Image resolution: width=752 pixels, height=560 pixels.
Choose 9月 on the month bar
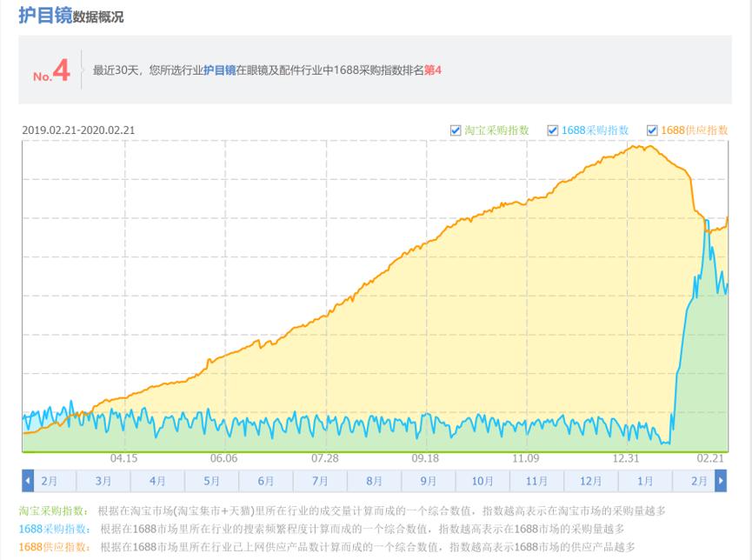coord(429,481)
